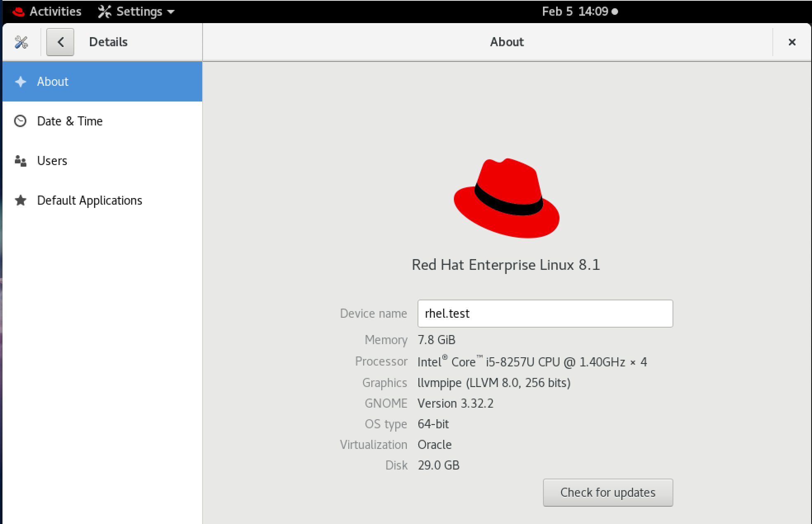Switch to the Date & Time panel
Viewport: 812px width, 524px height.
click(70, 121)
